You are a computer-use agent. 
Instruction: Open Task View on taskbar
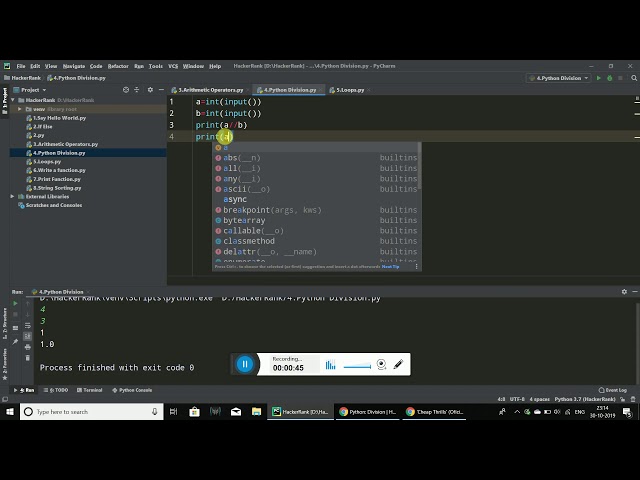point(173,412)
